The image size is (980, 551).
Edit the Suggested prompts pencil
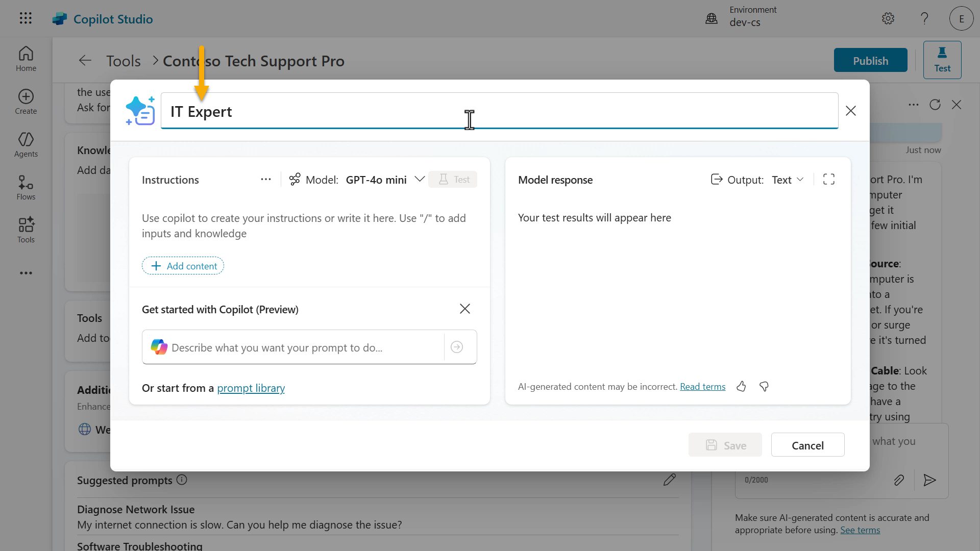(x=670, y=480)
